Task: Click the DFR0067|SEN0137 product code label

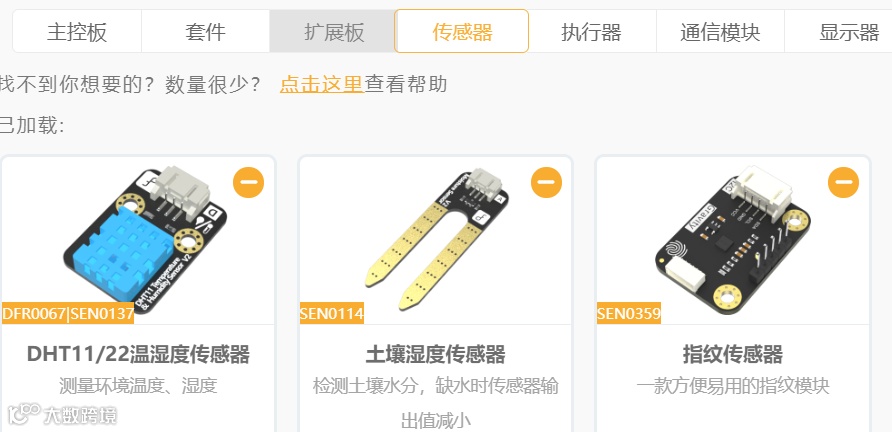Action: coord(68,313)
